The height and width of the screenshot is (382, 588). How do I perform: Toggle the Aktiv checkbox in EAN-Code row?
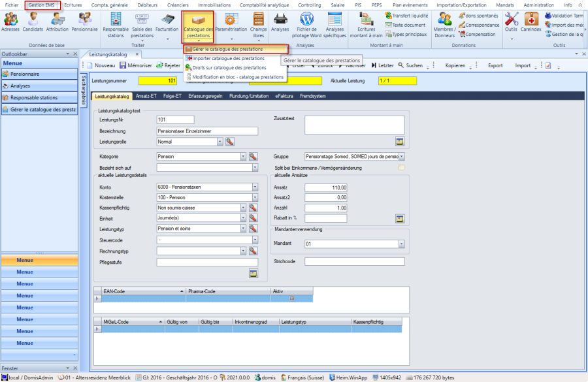292,298
